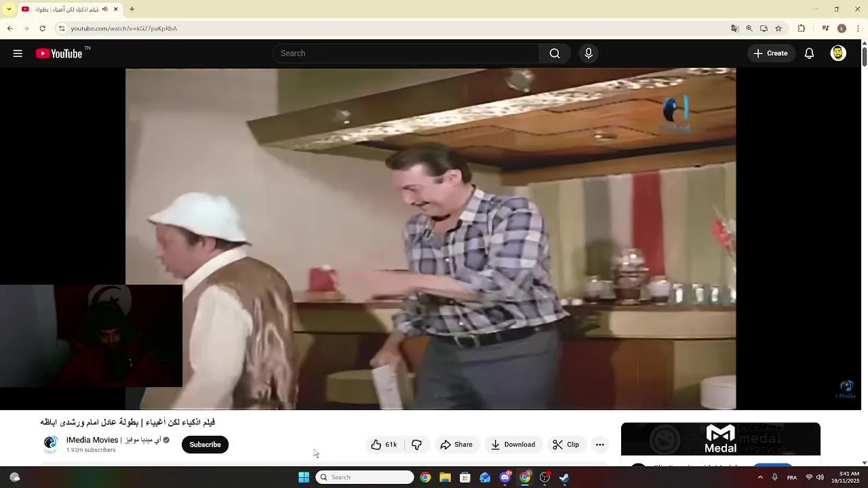View site information icon in address bar

click(62, 28)
